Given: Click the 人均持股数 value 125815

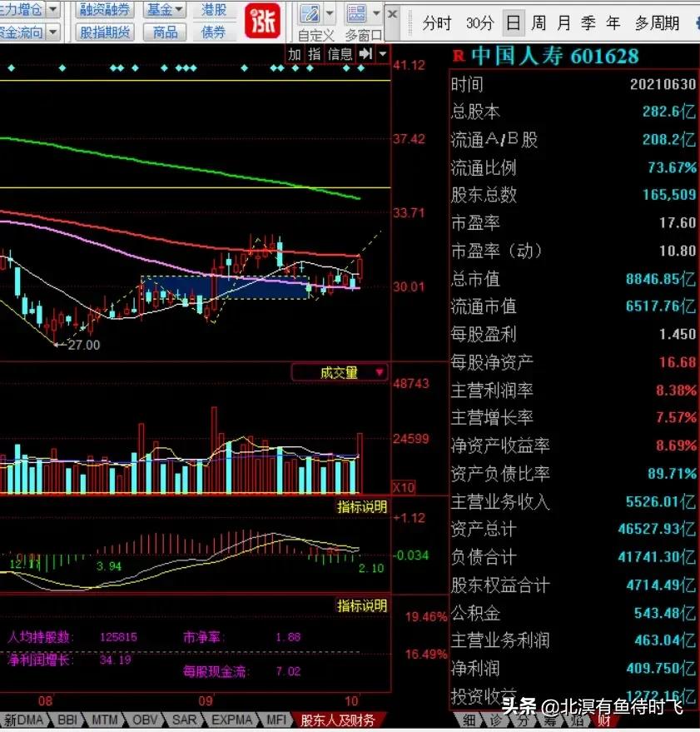Looking at the screenshot, I should [x=118, y=637].
